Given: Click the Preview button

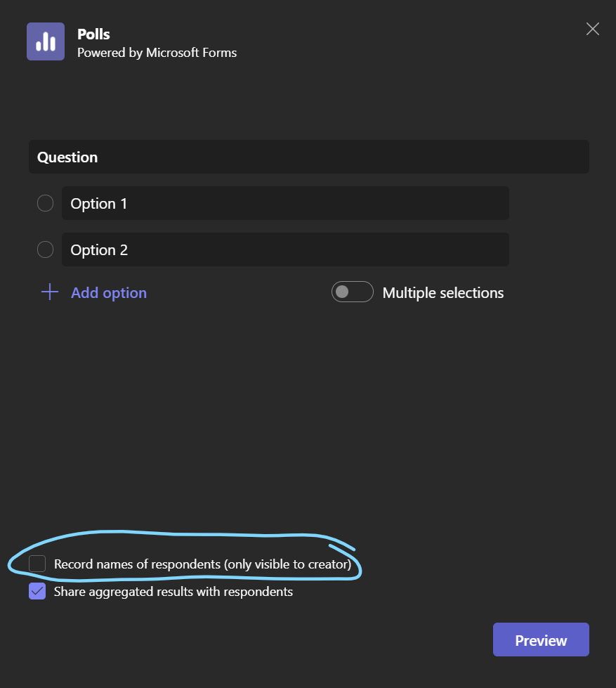Looking at the screenshot, I should pyautogui.click(x=540, y=640).
